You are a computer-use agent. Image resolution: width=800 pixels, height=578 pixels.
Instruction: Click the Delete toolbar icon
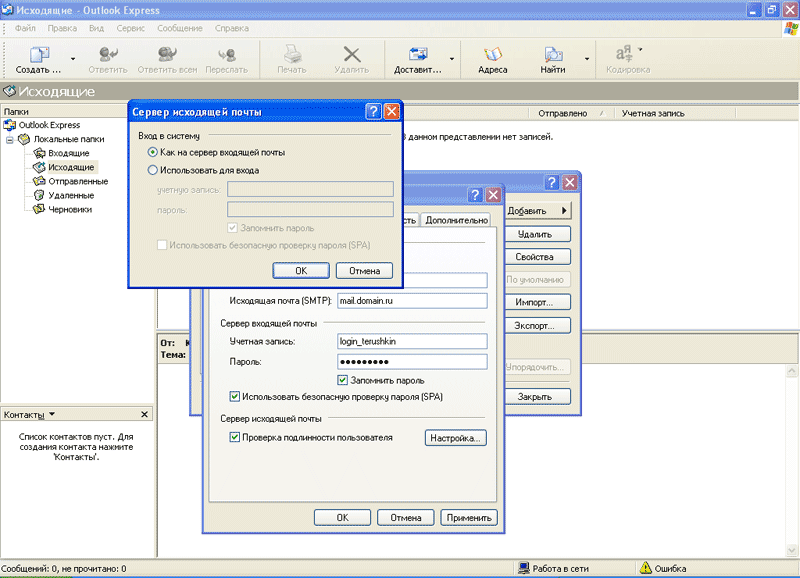click(x=352, y=54)
